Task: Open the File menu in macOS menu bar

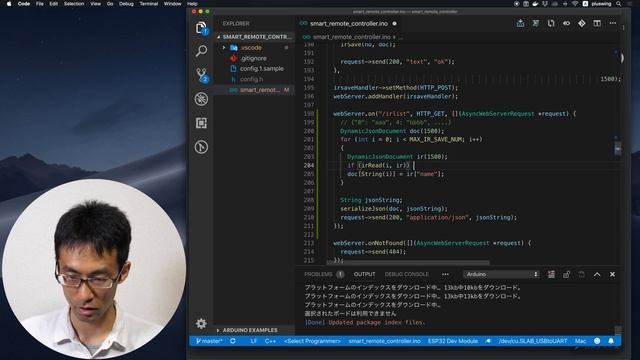Action: (40, 4)
